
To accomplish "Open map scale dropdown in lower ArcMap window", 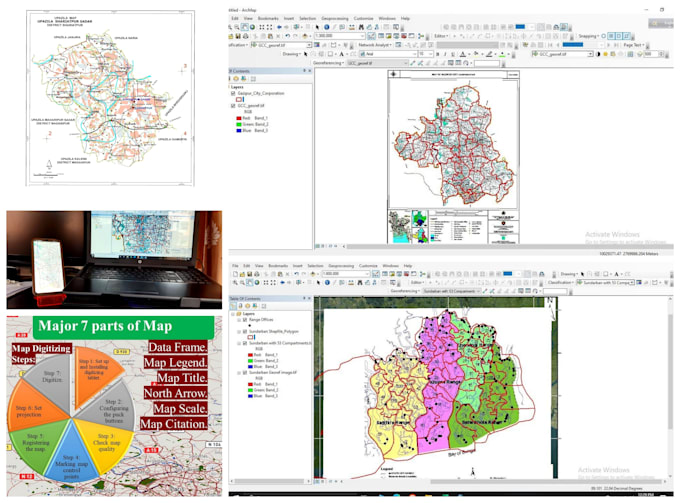I will click(367, 274).
